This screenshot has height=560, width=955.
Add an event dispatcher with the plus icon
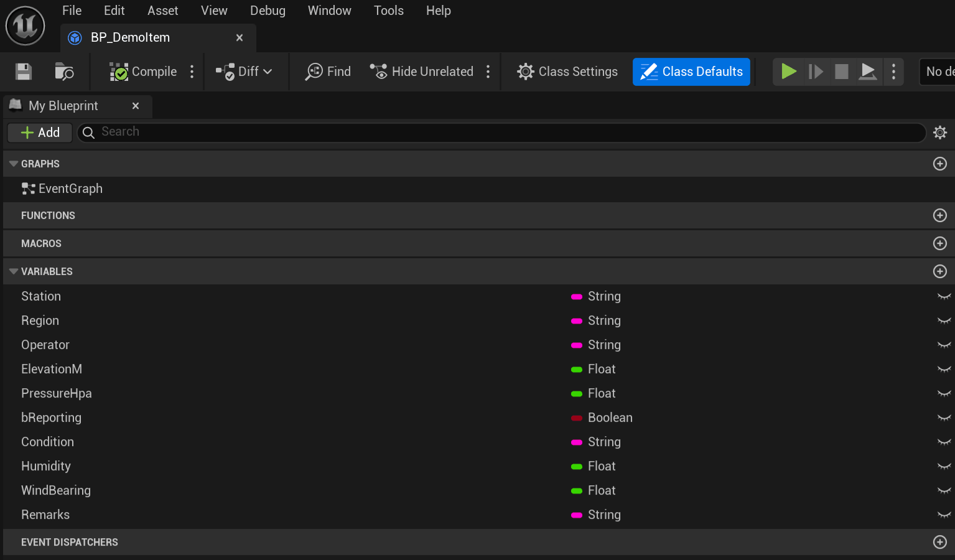940,542
